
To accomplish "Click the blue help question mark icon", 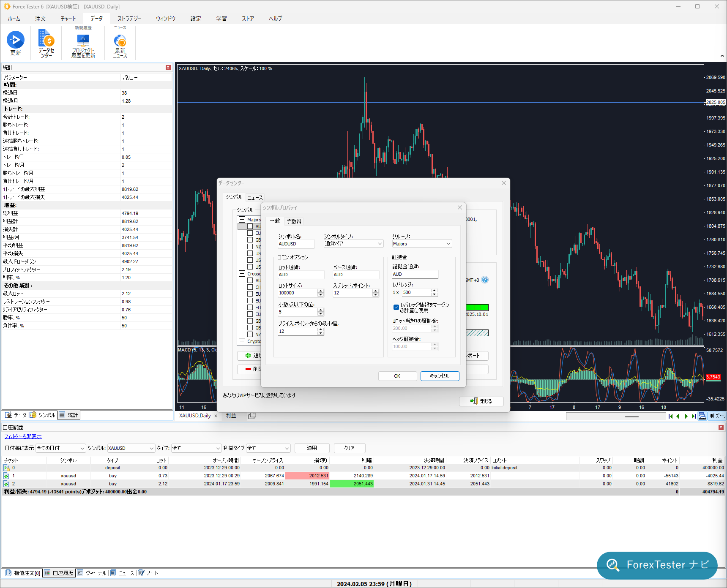I will [x=485, y=280].
